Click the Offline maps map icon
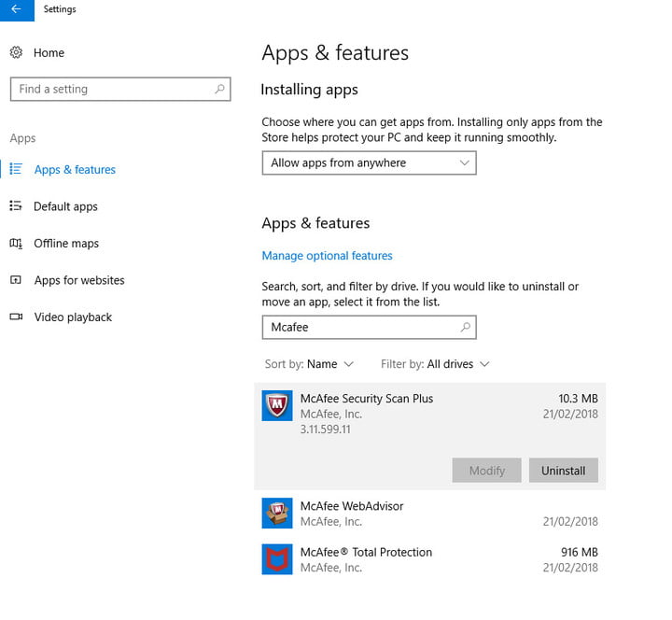 click(x=16, y=244)
